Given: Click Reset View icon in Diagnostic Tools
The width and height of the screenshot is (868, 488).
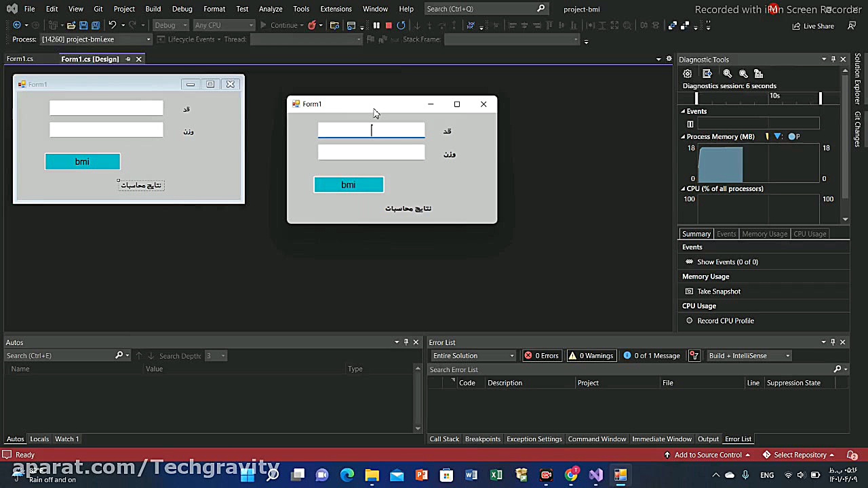Looking at the screenshot, I should point(759,73).
